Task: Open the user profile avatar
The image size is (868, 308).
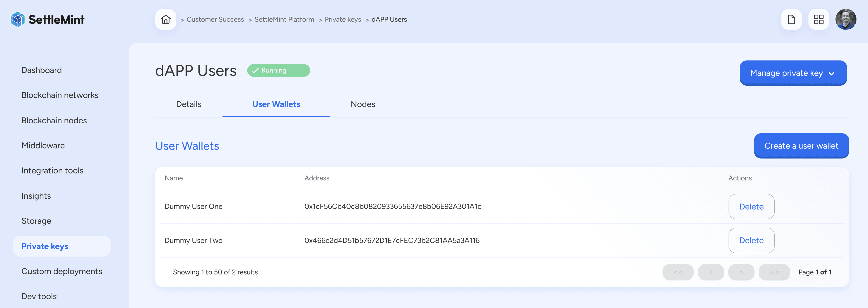Action: 846,19
